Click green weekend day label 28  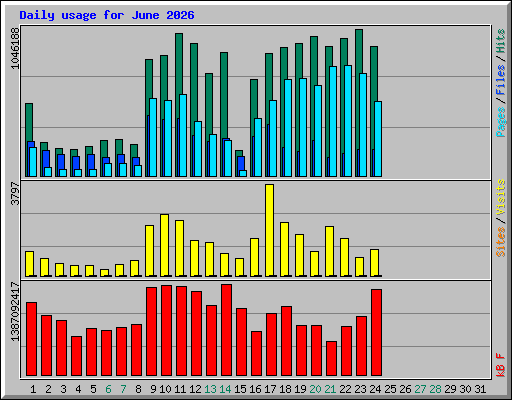click(435, 389)
